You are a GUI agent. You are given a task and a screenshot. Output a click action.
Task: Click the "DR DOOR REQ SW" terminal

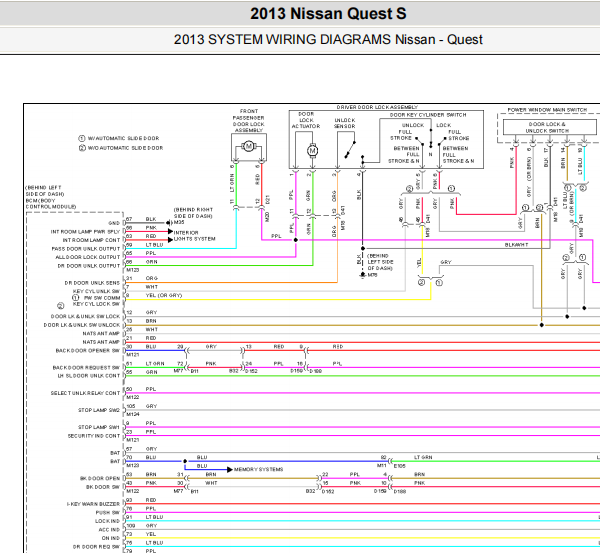pos(96,547)
